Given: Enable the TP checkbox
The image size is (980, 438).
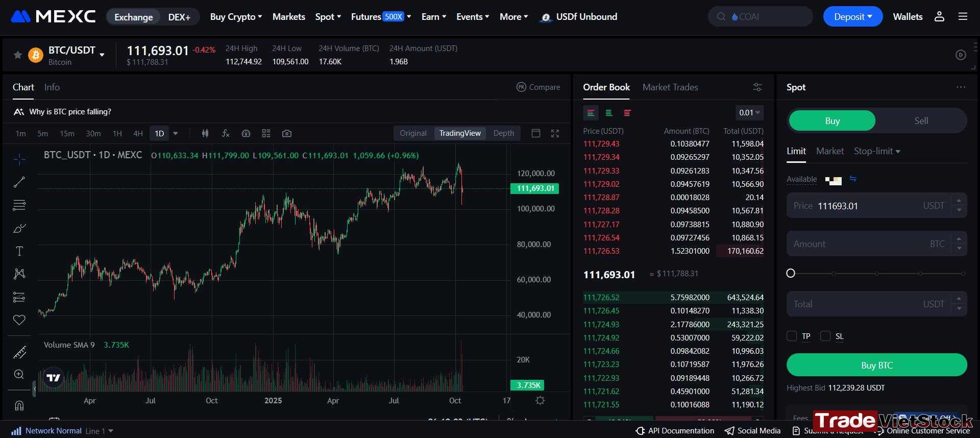Looking at the screenshot, I should click(x=792, y=336).
